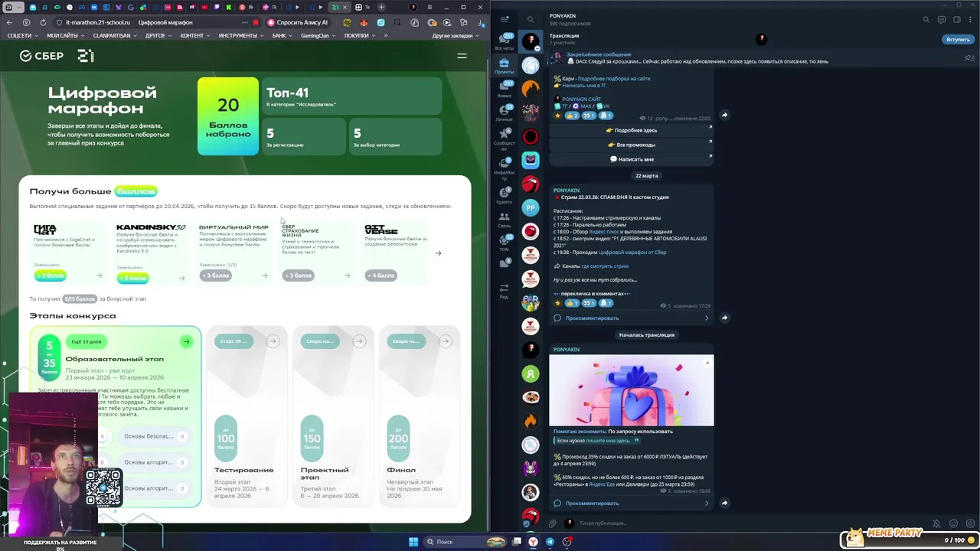Switch to Личные folder in Telegram

point(504,113)
